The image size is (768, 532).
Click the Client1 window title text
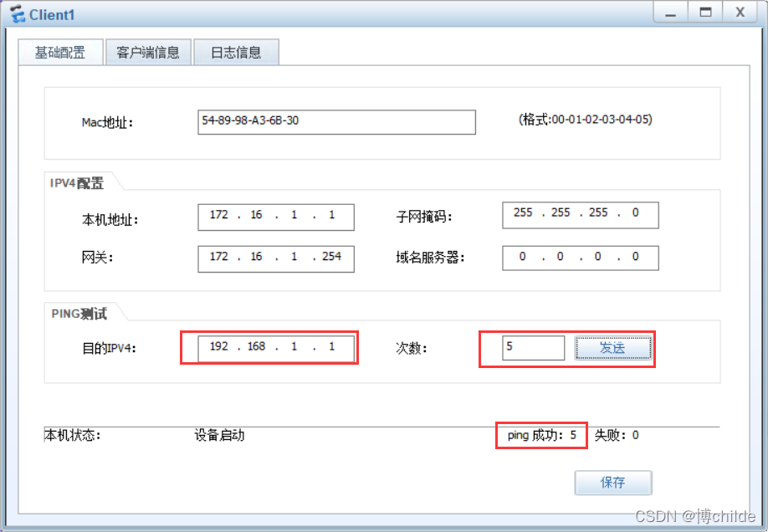(52, 15)
